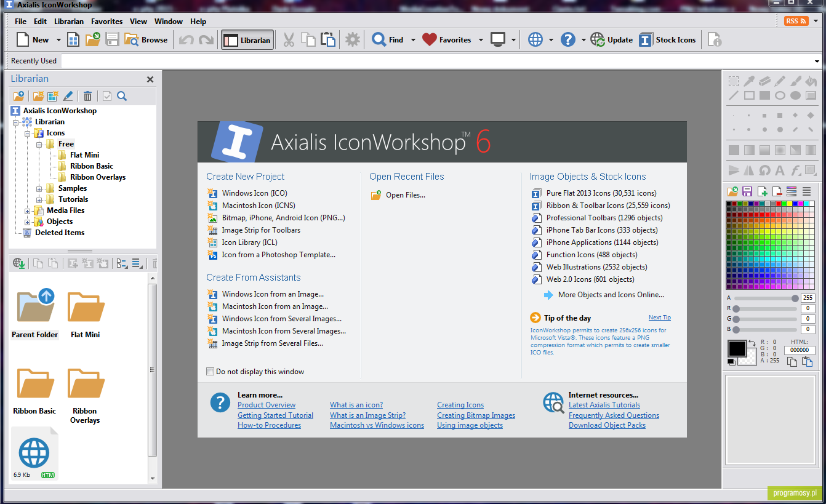826x504 pixels.
Task: Open the Recently Used combo box dropdown
Action: pyautogui.click(x=817, y=61)
